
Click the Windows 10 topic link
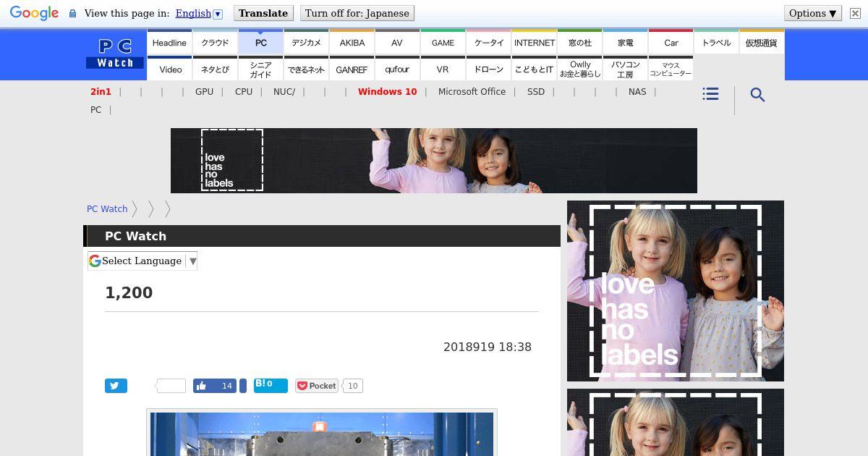387,92
